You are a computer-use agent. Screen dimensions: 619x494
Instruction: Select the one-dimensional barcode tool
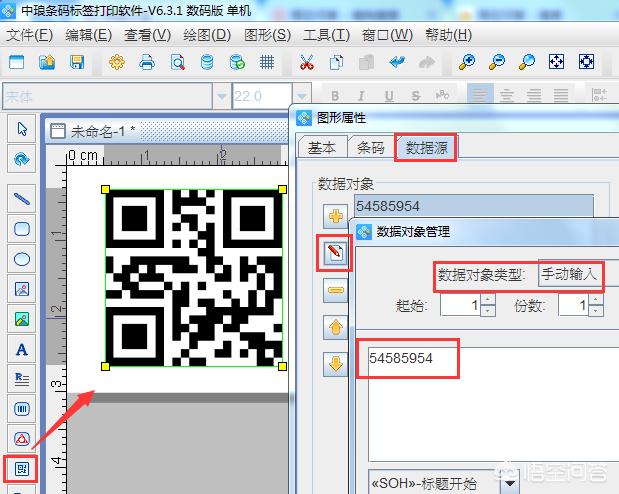click(22, 409)
